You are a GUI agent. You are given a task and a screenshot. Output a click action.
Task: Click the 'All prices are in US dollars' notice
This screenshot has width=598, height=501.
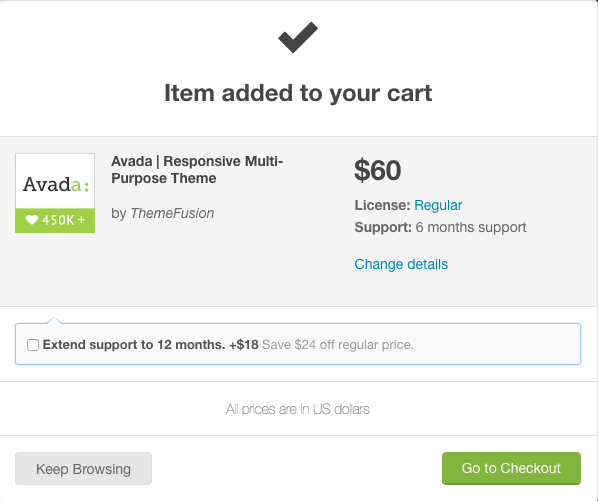pos(298,409)
